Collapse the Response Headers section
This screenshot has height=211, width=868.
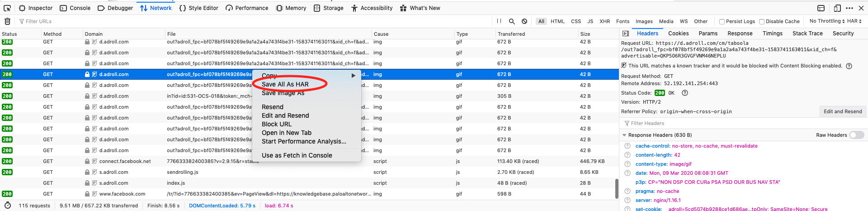(x=624, y=135)
